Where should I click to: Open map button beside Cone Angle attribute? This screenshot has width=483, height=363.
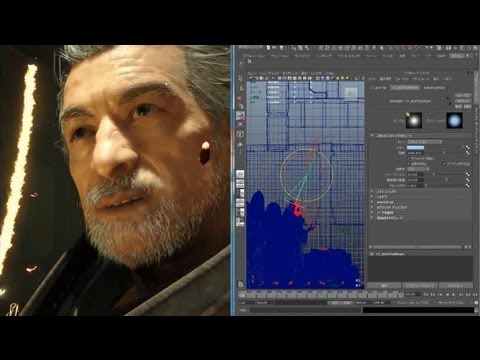pyautogui.click(x=468, y=175)
